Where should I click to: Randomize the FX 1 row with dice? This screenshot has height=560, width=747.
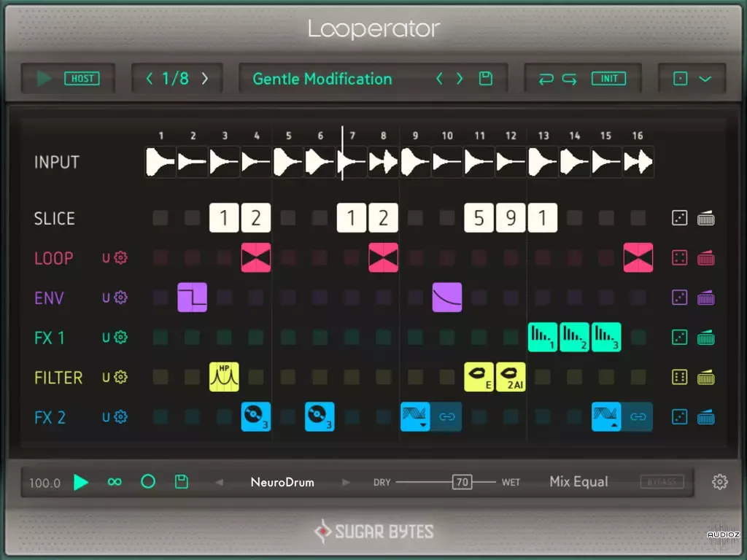pyautogui.click(x=679, y=338)
